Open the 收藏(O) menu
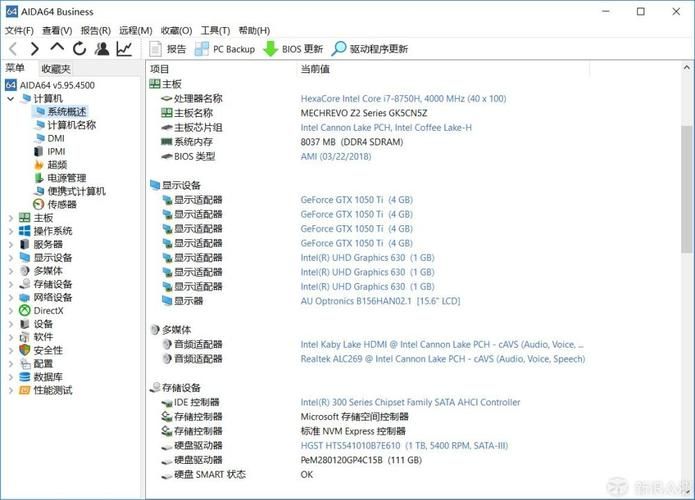Image resolution: width=695 pixels, height=500 pixels. click(x=176, y=31)
